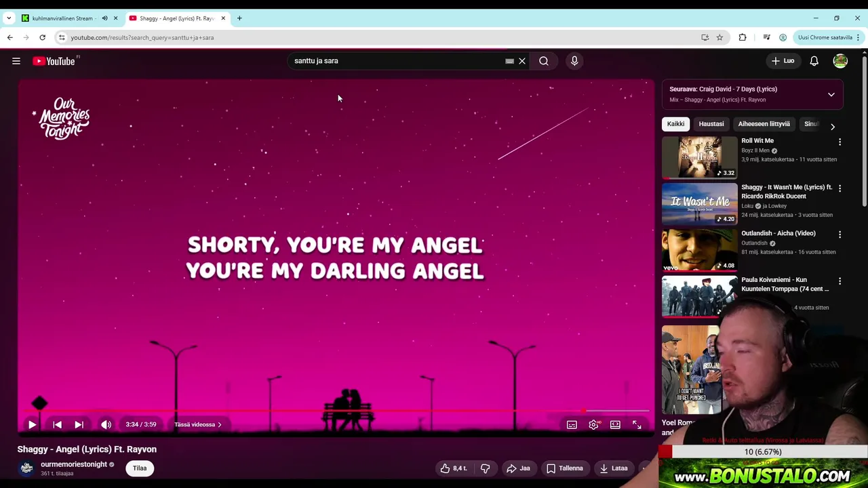Like the video with thumbs up
This screenshot has width=868, height=488.
[453, 468]
